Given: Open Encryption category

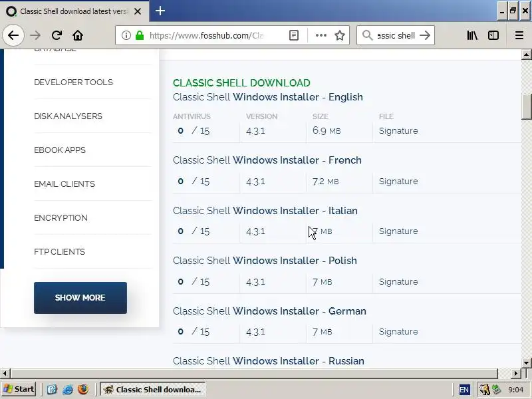Looking at the screenshot, I should tap(61, 218).
